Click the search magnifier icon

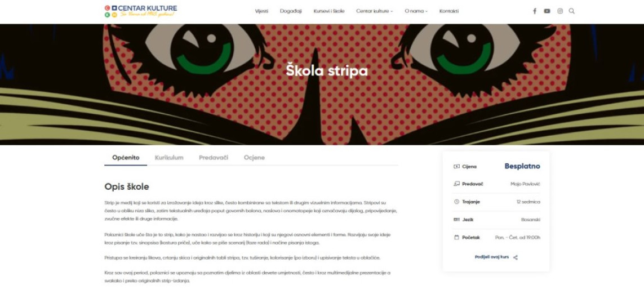(x=572, y=11)
